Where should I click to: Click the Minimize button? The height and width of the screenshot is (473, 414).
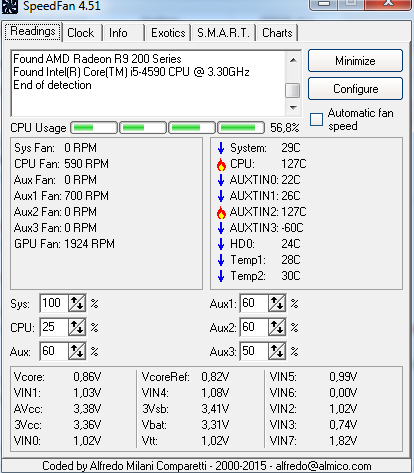355,61
